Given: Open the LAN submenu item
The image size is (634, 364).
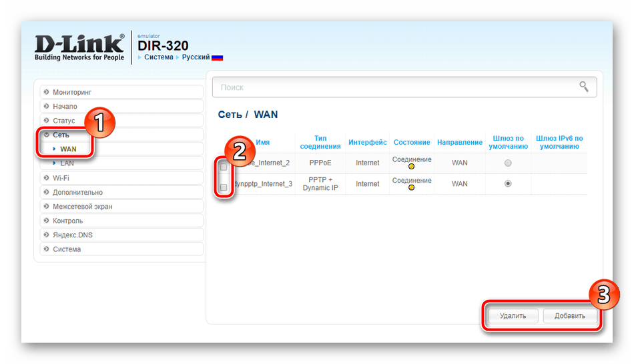Looking at the screenshot, I should 67,163.
